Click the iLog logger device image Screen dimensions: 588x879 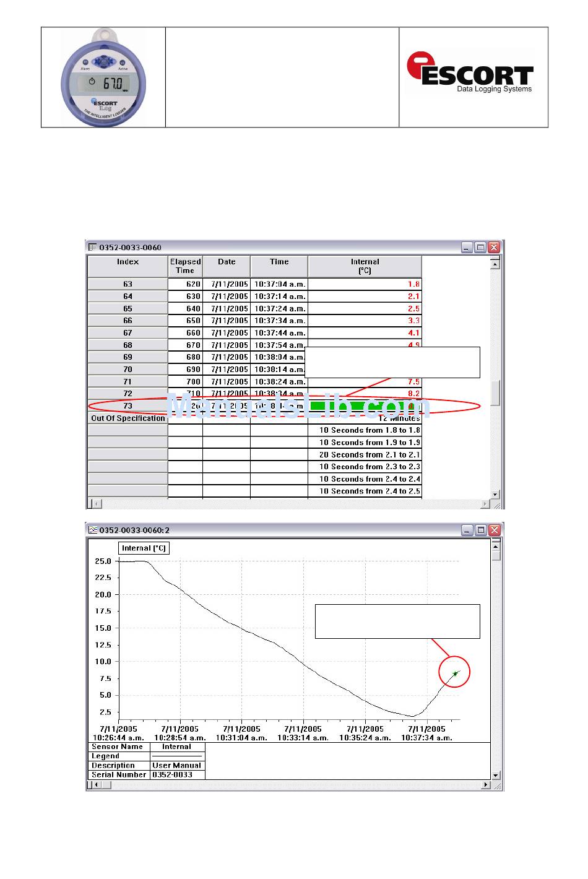coord(103,77)
